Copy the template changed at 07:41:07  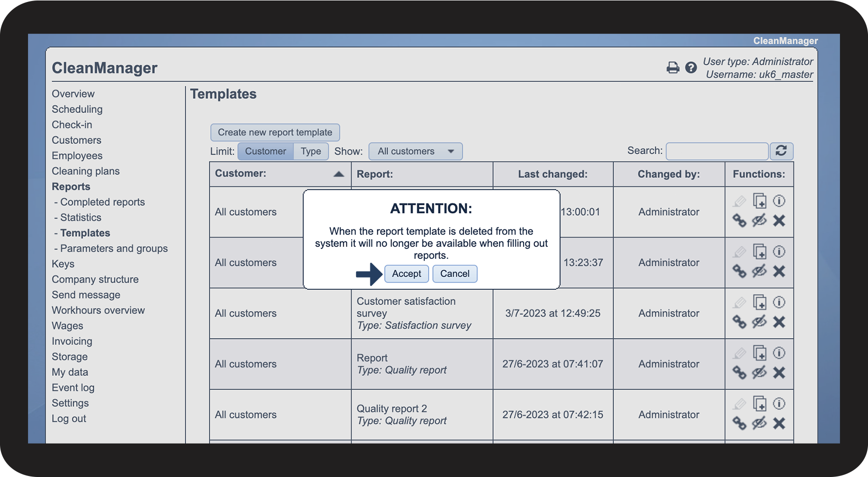coord(759,353)
